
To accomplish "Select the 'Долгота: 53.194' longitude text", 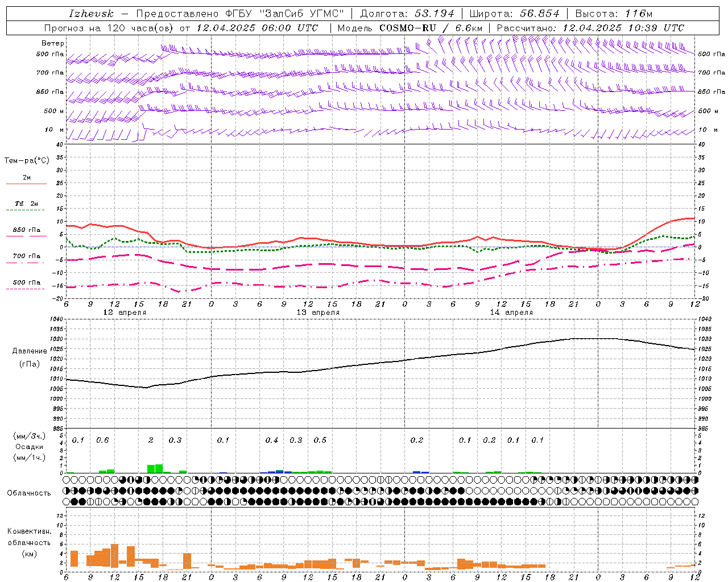I will 407,14.
